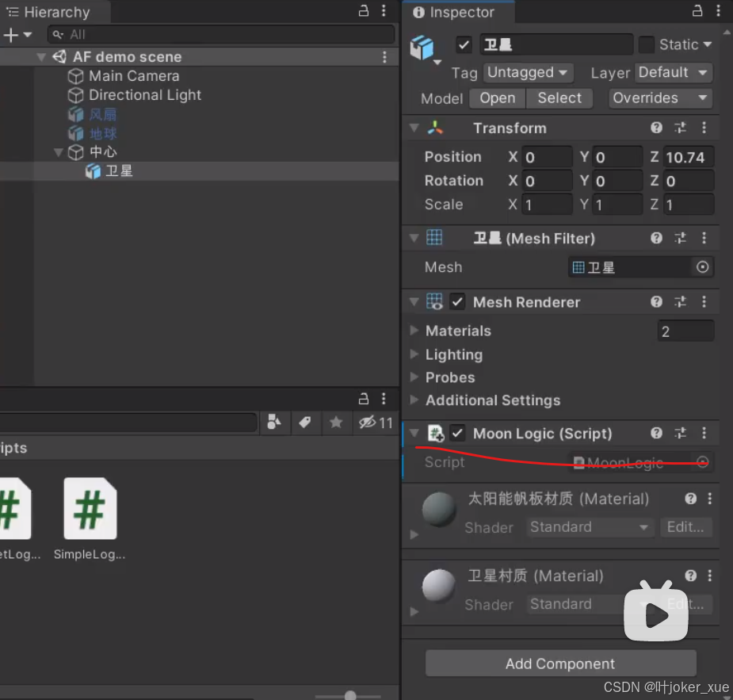
Task: Click the create (+) icon in Hierarchy
Action: point(11,34)
